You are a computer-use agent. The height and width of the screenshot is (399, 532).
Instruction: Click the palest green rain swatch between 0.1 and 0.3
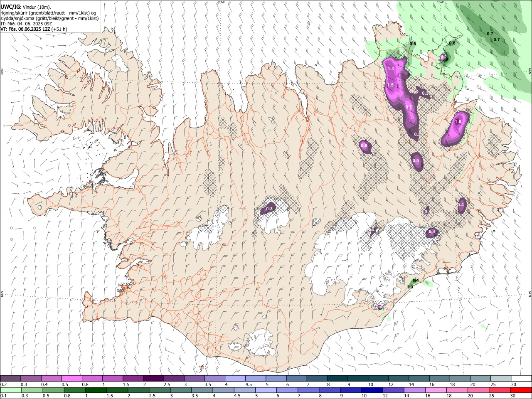coord(11,390)
